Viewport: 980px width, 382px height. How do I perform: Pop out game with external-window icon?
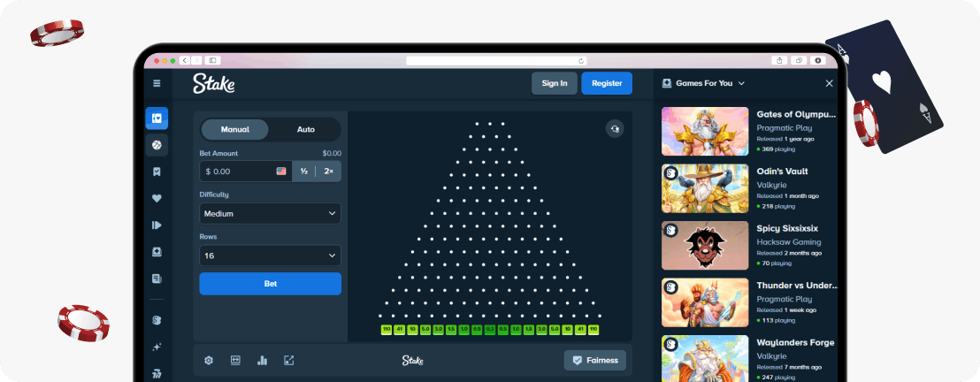pos(288,360)
